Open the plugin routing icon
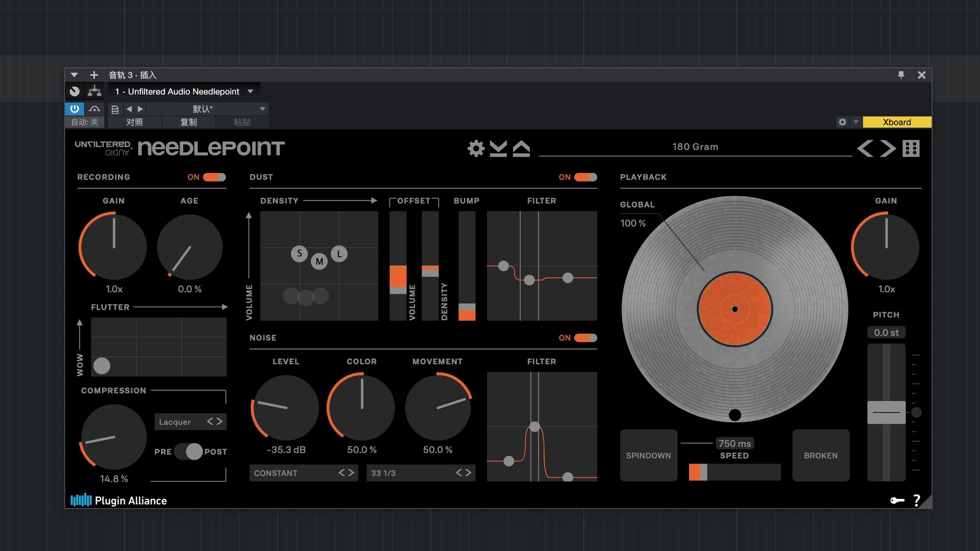 click(x=94, y=91)
